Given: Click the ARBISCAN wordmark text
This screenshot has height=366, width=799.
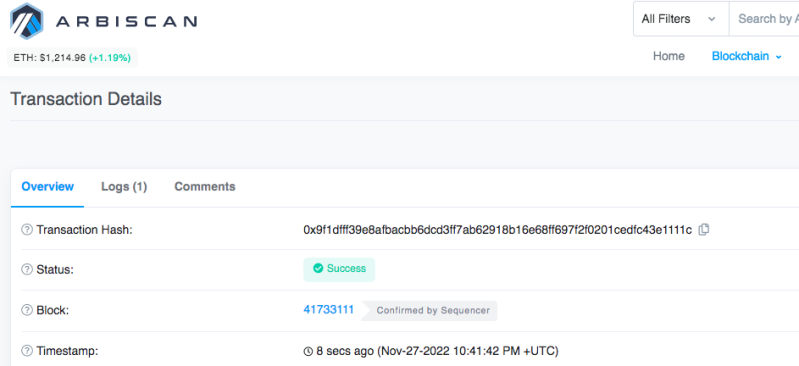Looking at the screenshot, I should 126,21.
